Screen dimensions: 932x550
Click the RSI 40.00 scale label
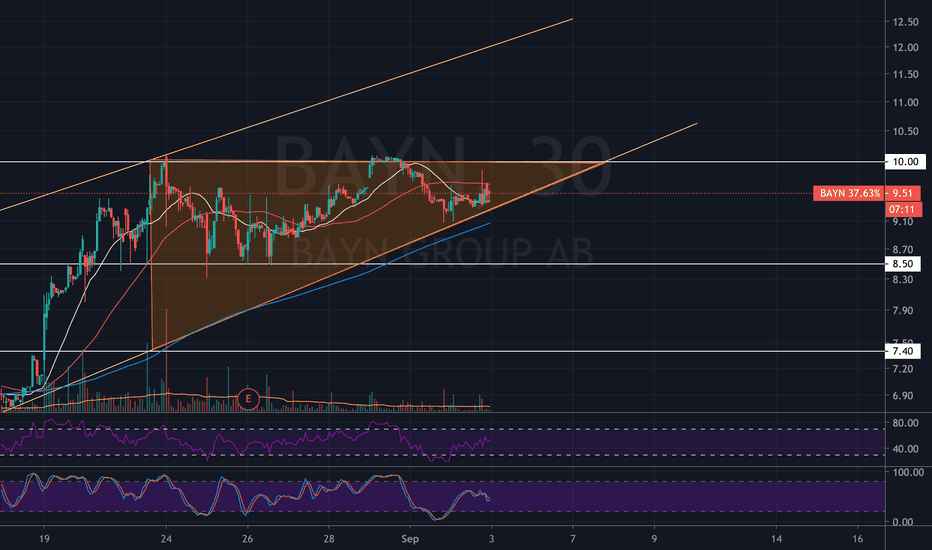(905, 449)
